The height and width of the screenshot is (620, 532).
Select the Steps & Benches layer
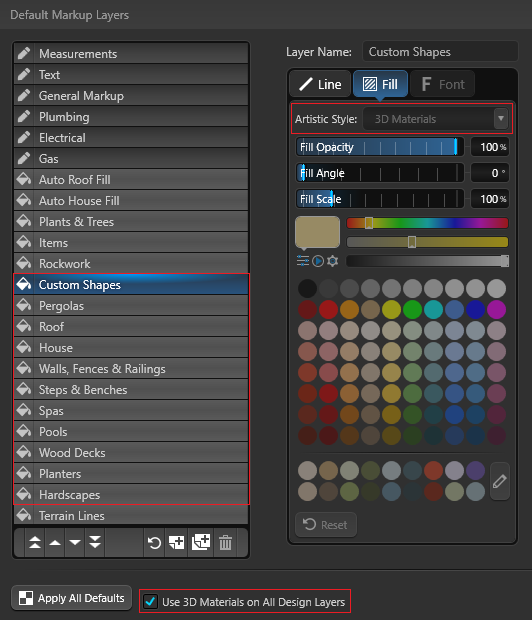point(131,389)
